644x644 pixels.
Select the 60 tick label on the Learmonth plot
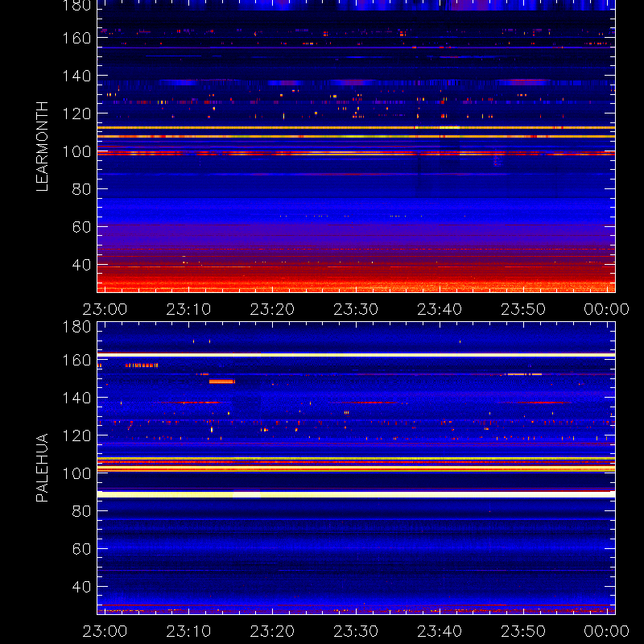(81, 227)
